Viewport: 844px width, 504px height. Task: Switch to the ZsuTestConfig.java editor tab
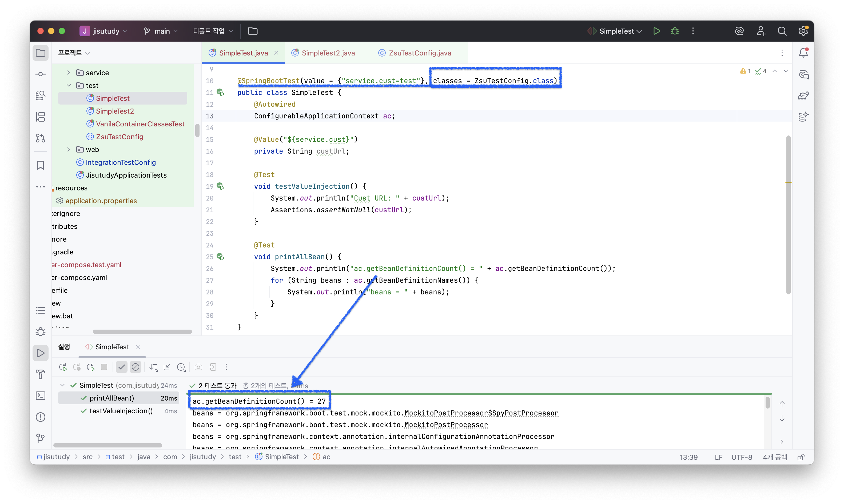pyautogui.click(x=419, y=53)
